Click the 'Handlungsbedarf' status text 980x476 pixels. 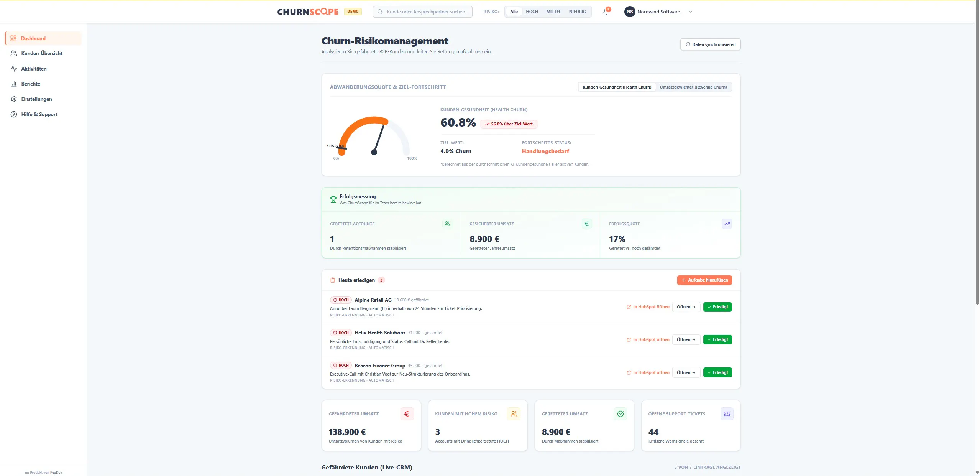click(x=545, y=151)
